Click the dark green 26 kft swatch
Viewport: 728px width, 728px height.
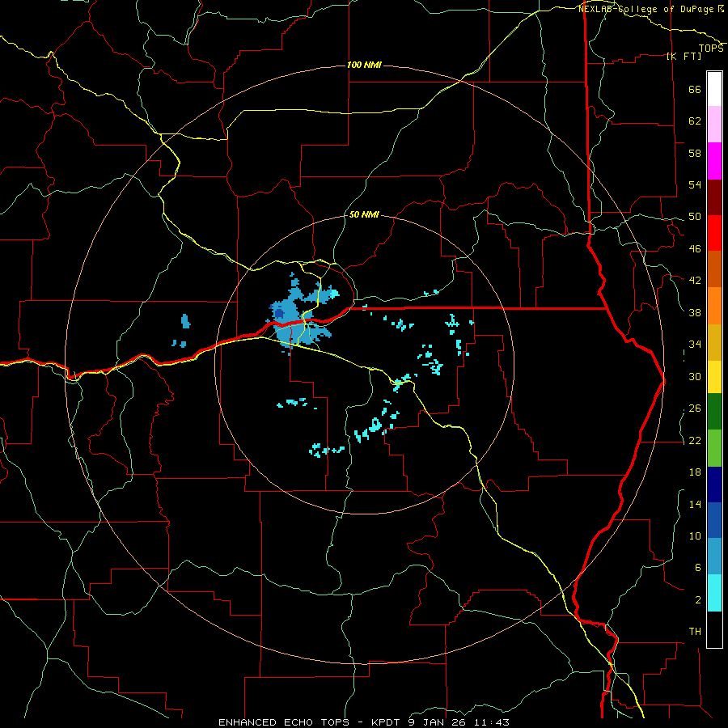pyautogui.click(x=714, y=412)
